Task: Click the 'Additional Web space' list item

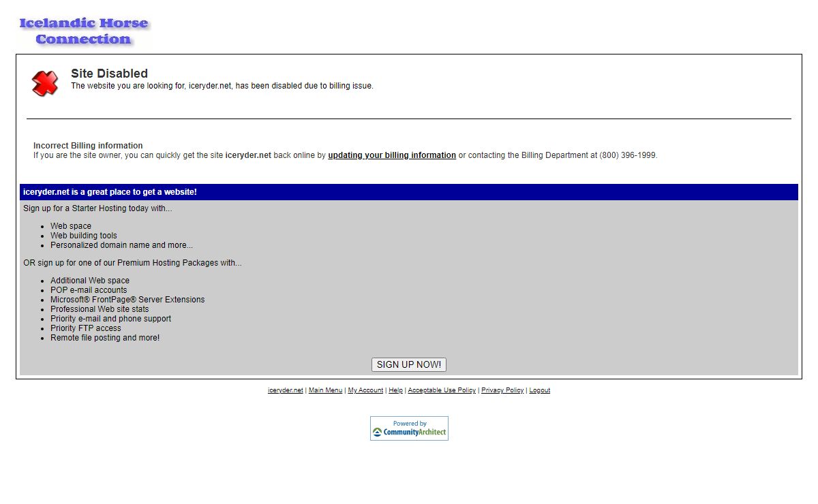Action: (90, 281)
